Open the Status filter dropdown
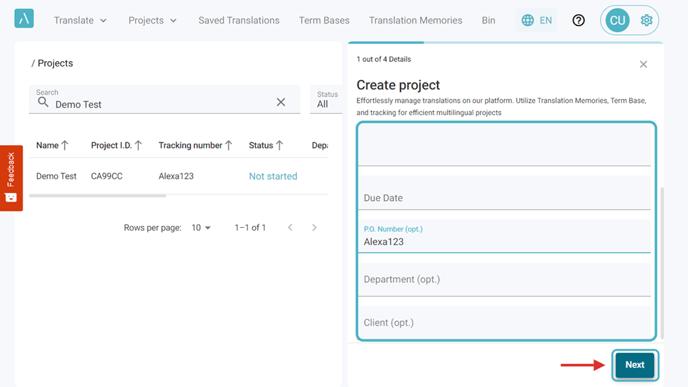Image resolution: width=688 pixels, height=387 pixels. click(x=326, y=100)
